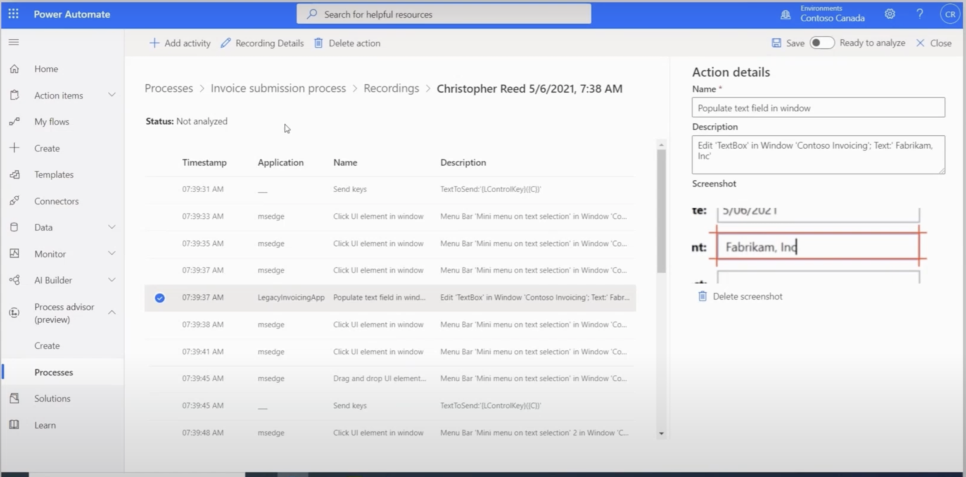
Task: Uncheck the selected 07:39:37 LegacyInvoicingApp row checkbox
Action: 160,298
